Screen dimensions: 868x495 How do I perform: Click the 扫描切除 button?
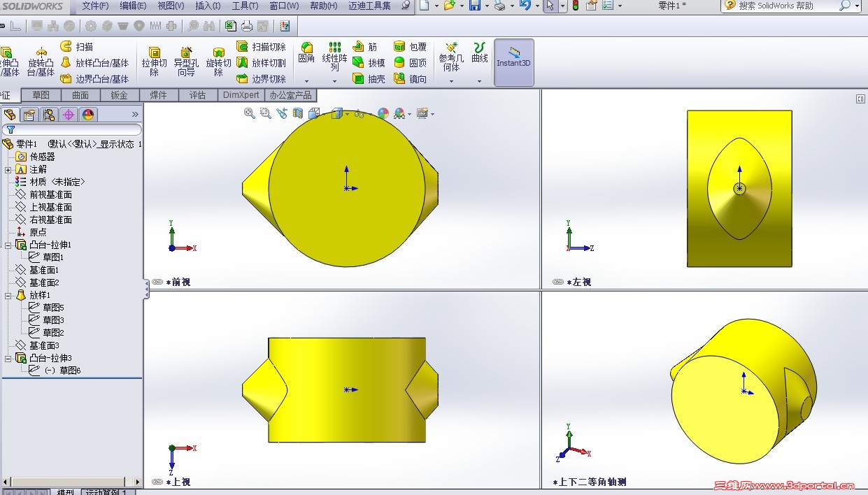[262, 47]
